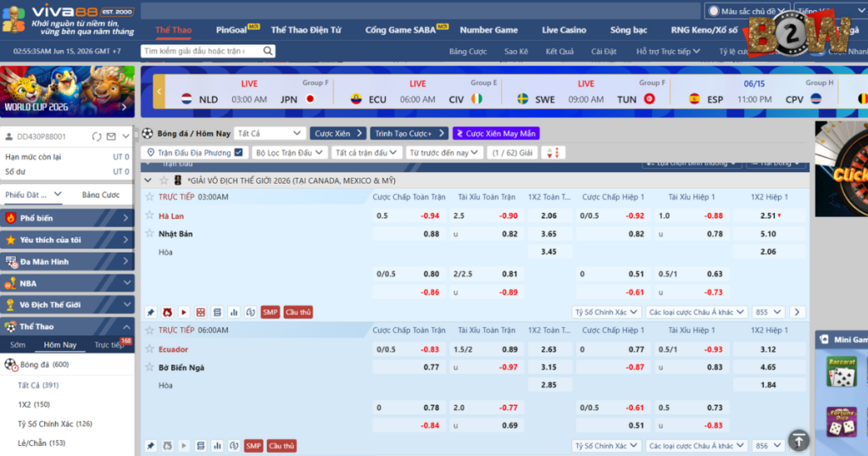
Task: Open Sao Kê link
Action: 516,52
